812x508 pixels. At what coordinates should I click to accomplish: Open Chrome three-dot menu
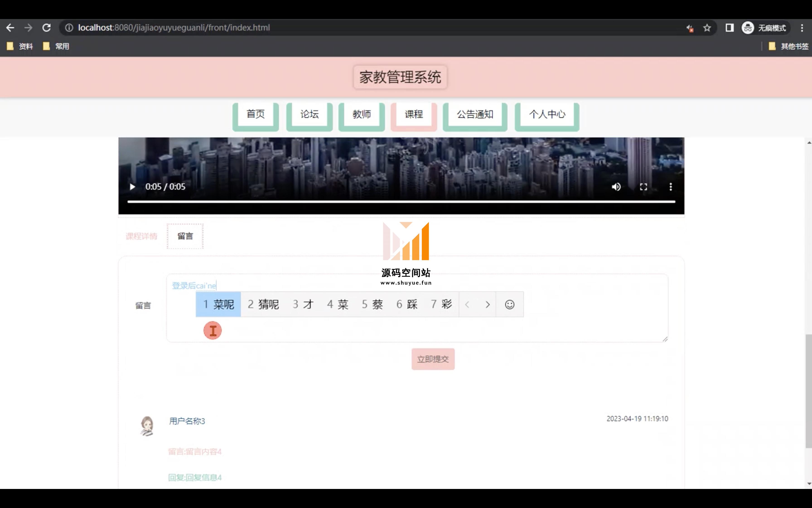click(802, 28)
